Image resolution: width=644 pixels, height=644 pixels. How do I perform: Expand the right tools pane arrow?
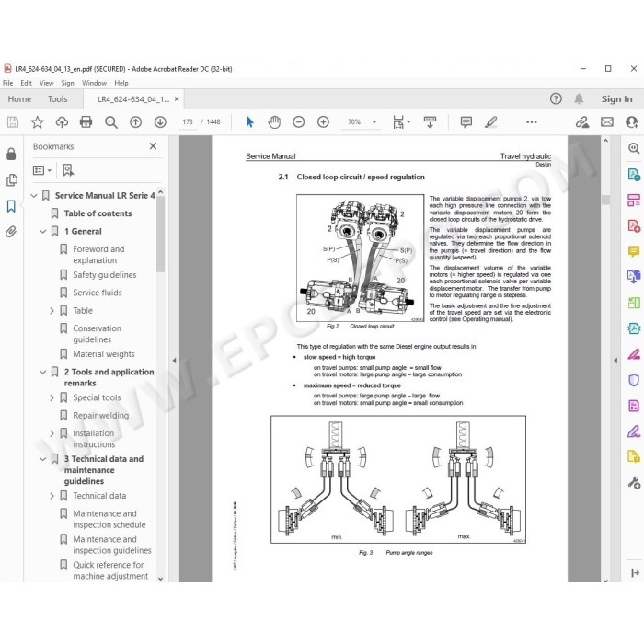click(615, 361)
